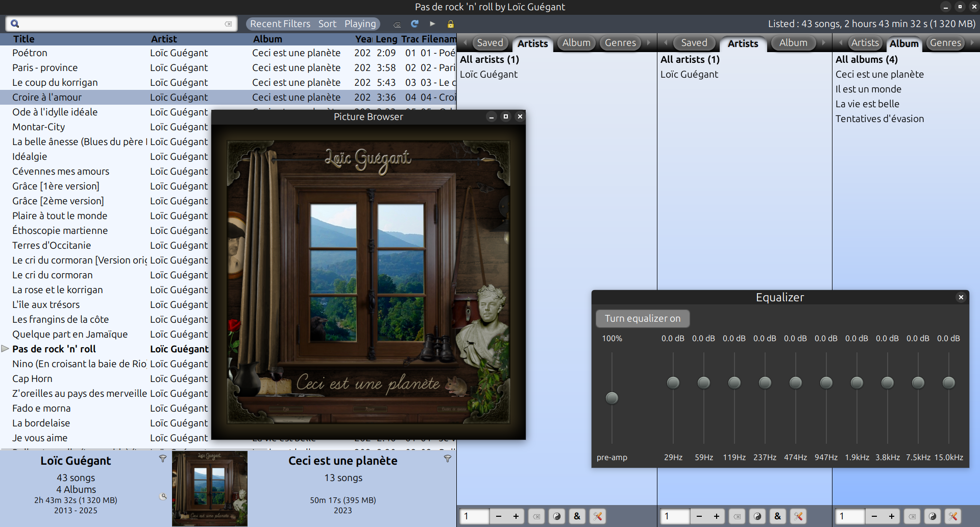Select the playing song 'Pas de rock 'n' roll'

click(54, 349)
